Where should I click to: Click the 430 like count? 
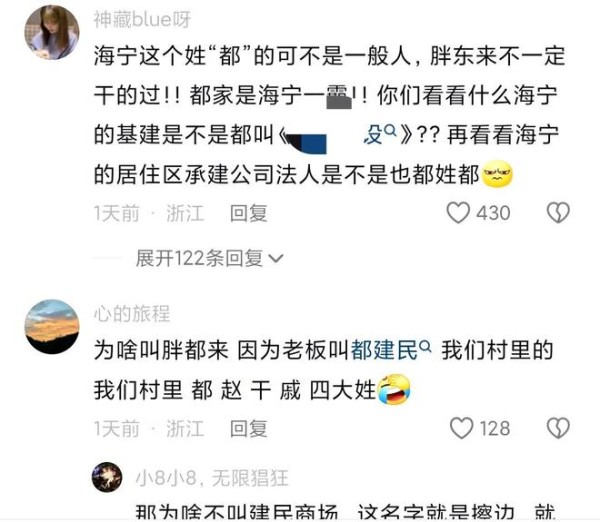click(x=493, y=213)
